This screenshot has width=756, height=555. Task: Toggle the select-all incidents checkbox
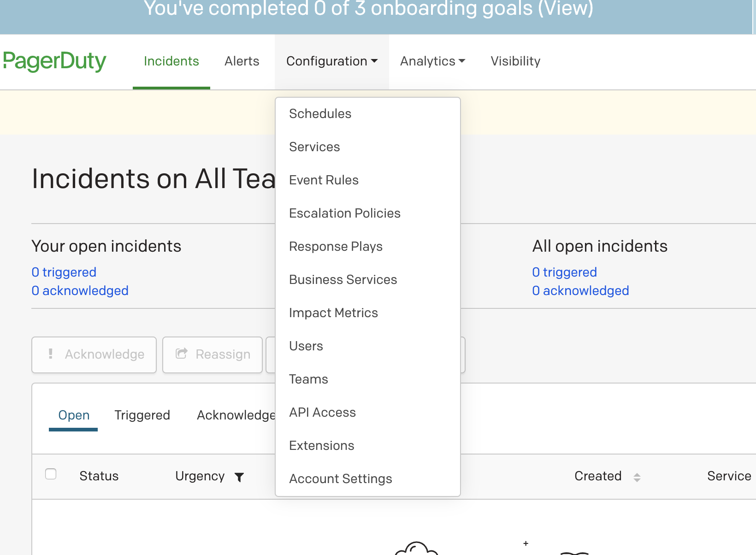click(x=51, y=474)
